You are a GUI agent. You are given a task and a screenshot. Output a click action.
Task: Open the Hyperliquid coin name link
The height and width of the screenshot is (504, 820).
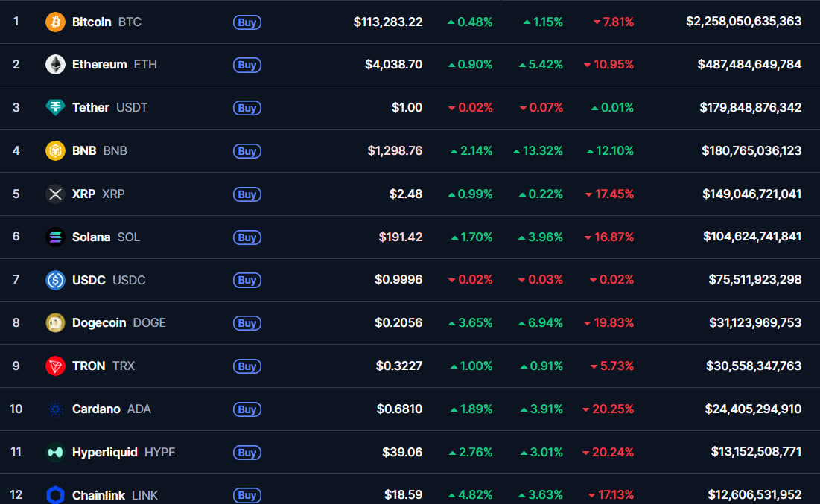point(104,453)
